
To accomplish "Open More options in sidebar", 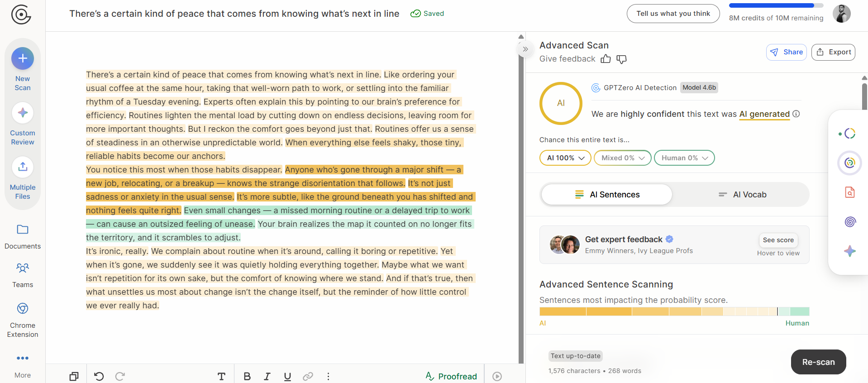I will [x=23, y=358].
